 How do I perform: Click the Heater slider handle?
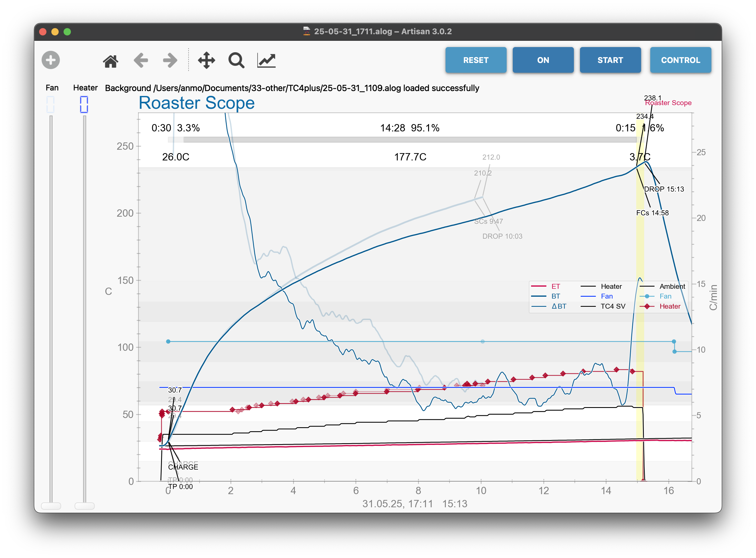pyautogui.click(x=84, y=506)
